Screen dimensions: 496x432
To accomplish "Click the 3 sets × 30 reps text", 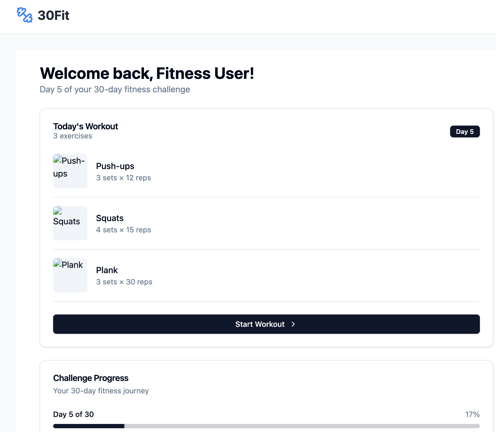I will [x=124, y=282].
